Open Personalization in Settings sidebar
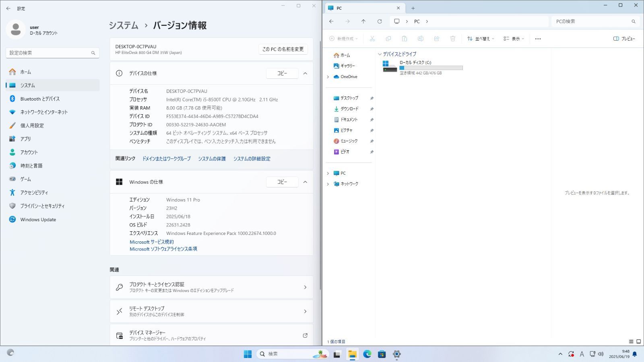The image size is (644, 362). (x=52, y=125)
